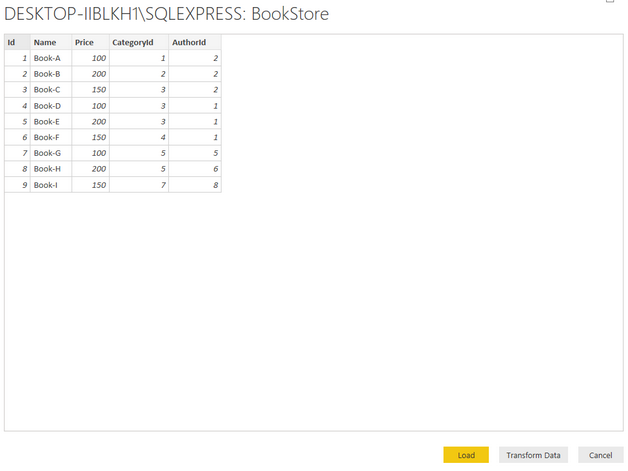Click the Price column header

pyautogui.click(x=90, y=43)
